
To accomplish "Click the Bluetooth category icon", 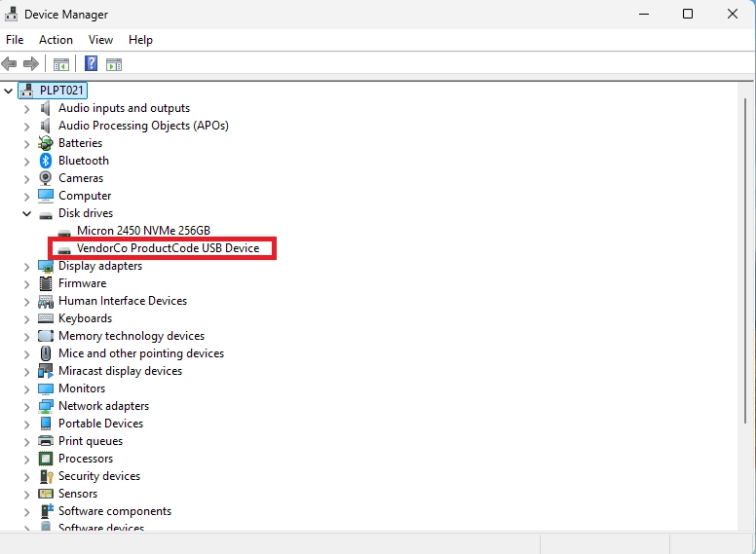I will tap(46, 161).
